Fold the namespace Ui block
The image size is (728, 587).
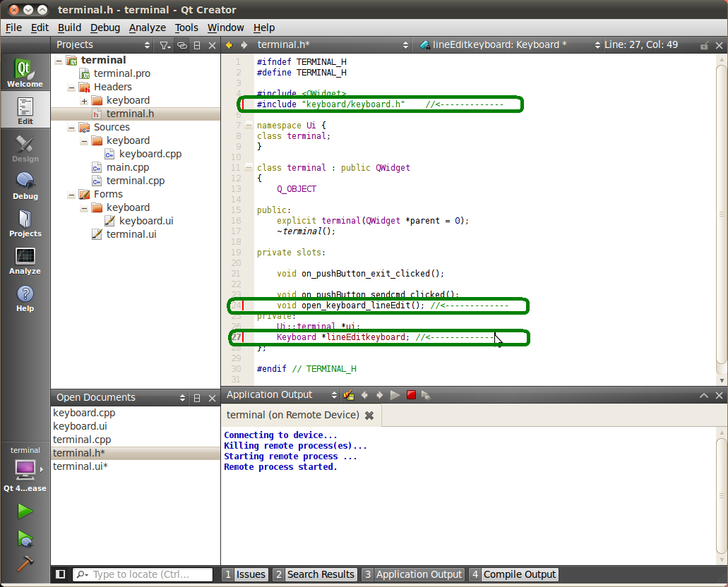point(249,125)
